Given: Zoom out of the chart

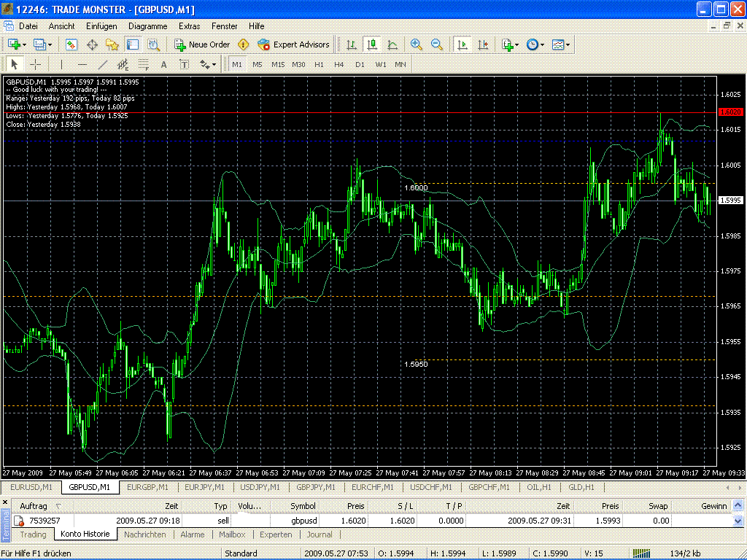Looking at the screenshot, I should coord(437,44).
